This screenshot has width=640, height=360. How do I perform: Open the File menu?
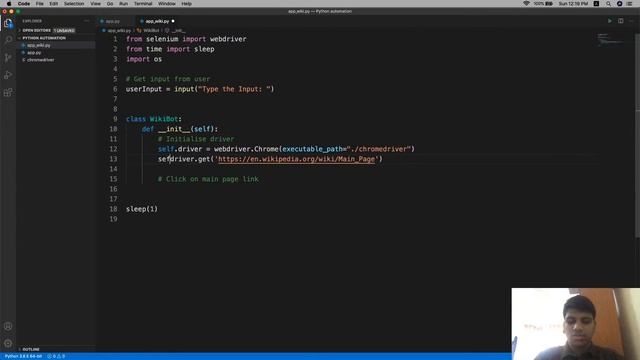(x=39, y=4)
